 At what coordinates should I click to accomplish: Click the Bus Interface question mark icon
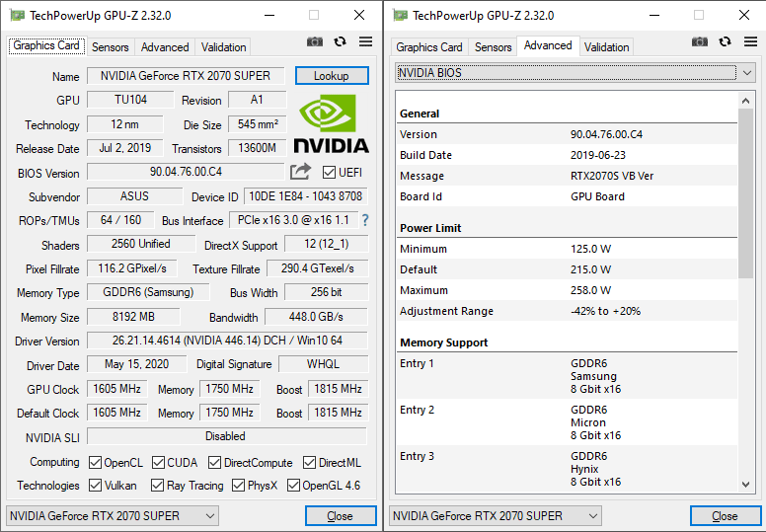[365, 220]
